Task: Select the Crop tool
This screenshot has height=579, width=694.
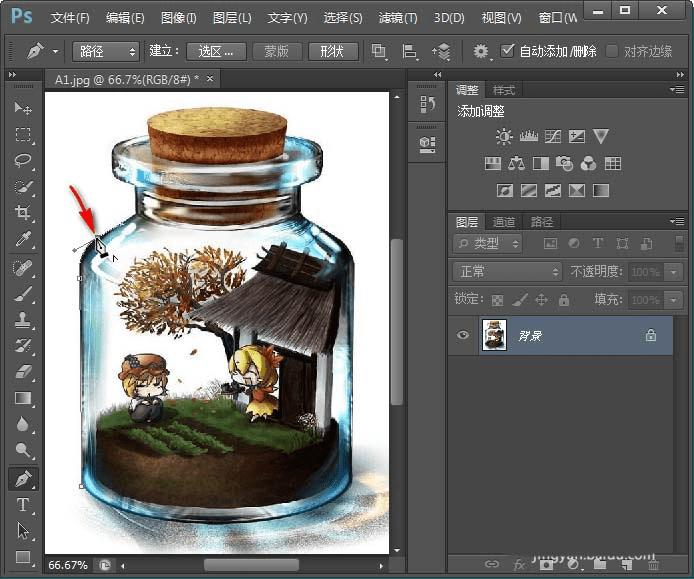Action: [23, 212]
